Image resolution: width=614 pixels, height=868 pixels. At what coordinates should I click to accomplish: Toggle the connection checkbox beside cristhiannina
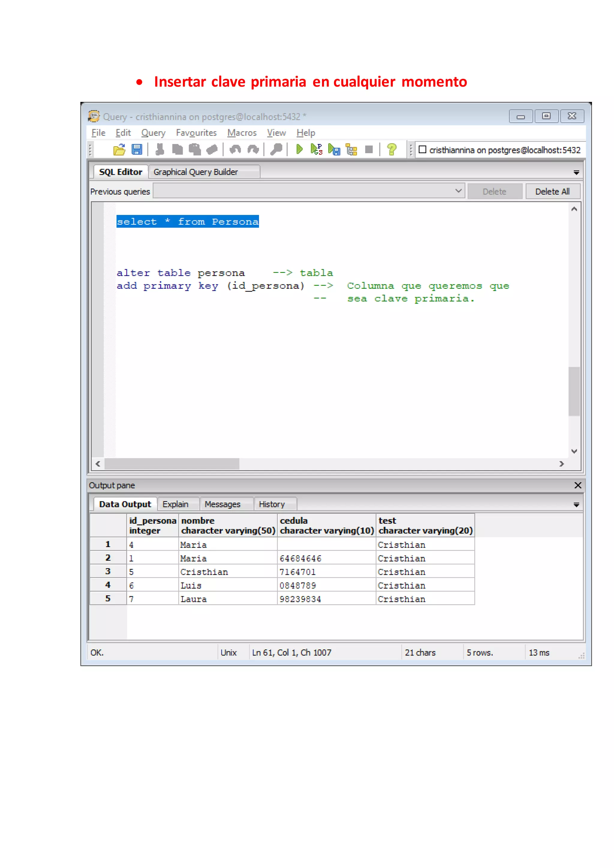pos(422,150)
